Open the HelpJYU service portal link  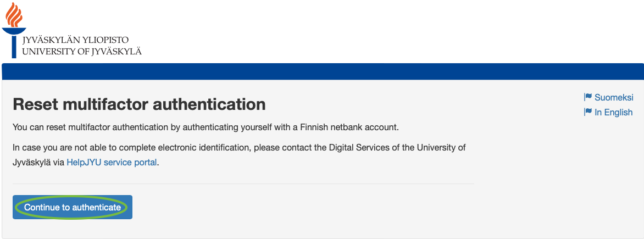click(112, 163)
